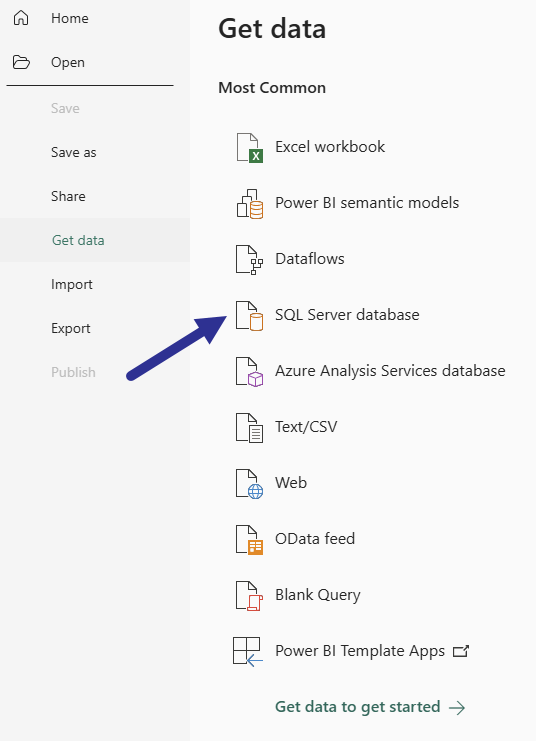Click the arrow next to Get data to get started
Screen dimensions: 536x741
click(457, 707)
